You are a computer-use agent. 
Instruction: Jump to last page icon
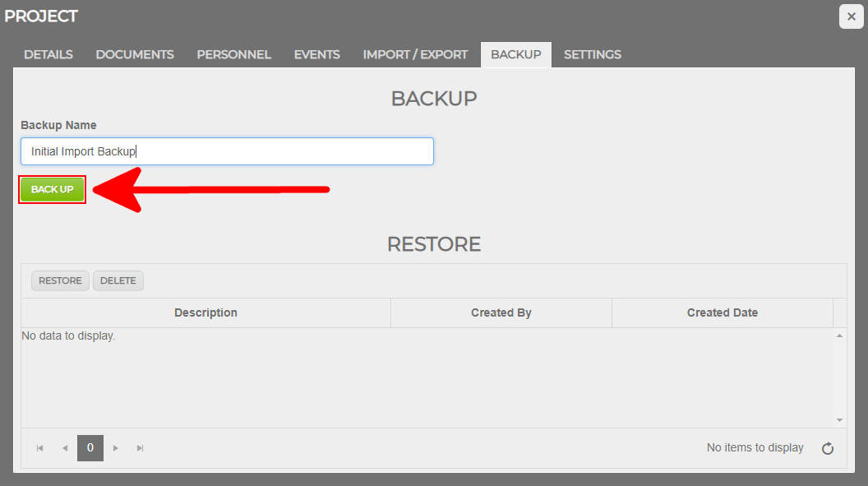click(141, 448)
